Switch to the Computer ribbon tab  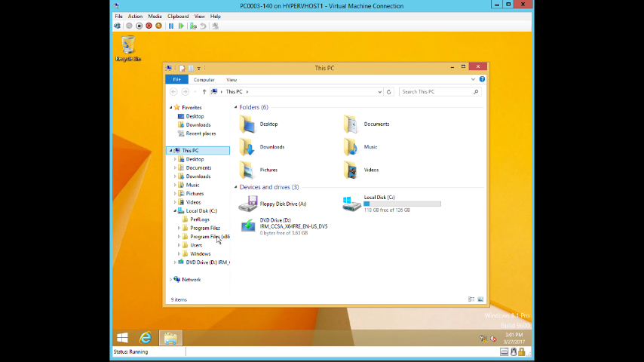pyautogui.click(x=204, y=79)
